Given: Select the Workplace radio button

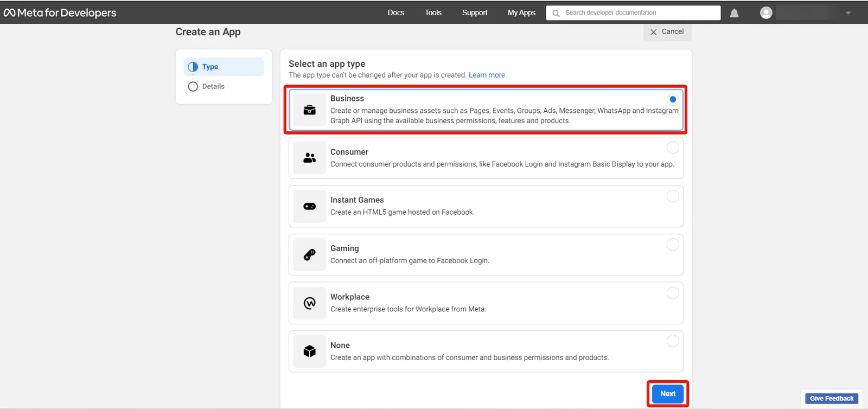Looking at the screenshot, I should tap(673, 293).
